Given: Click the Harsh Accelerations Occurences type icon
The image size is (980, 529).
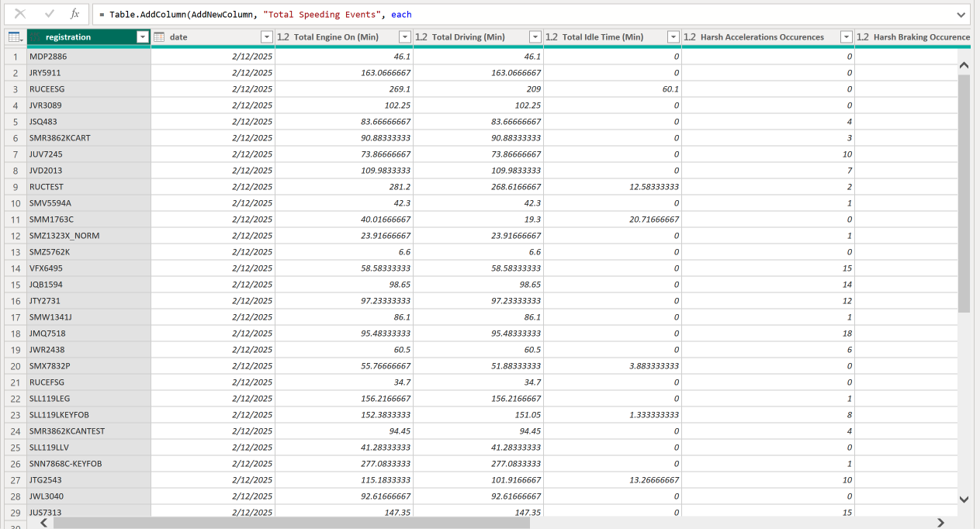Looking at the screenshot, I should [x=690, y=37].
